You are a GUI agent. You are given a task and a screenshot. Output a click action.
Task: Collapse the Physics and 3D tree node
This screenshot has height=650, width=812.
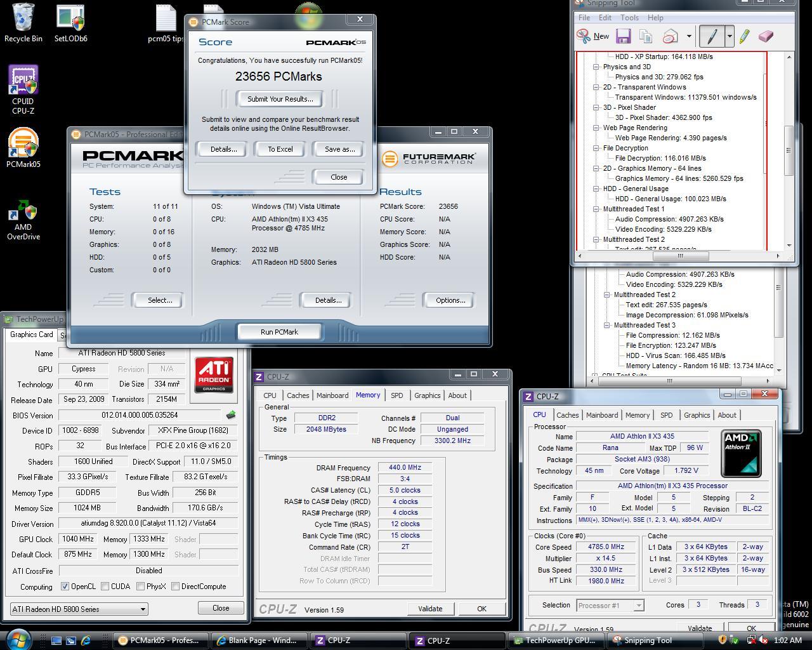pyautogui.click(x=596, y=67)
